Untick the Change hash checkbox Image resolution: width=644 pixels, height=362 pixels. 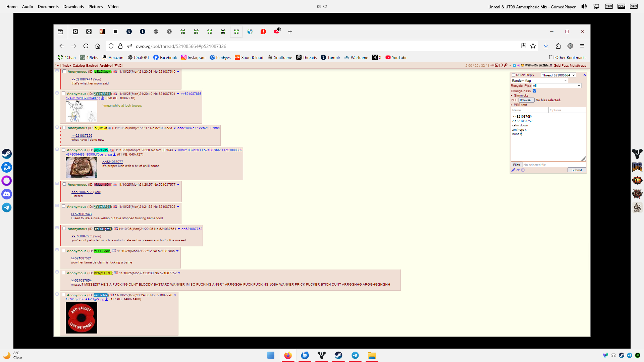[535, 91]
